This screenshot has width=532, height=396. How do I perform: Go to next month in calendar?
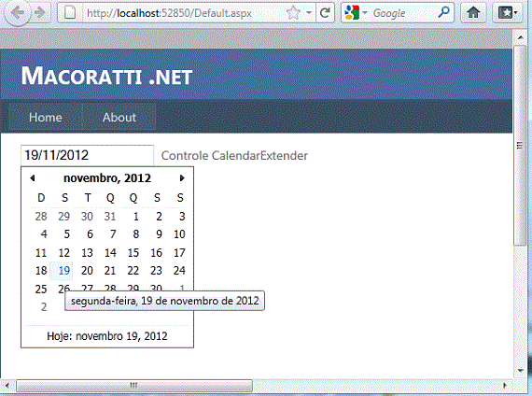click(182, 178)
